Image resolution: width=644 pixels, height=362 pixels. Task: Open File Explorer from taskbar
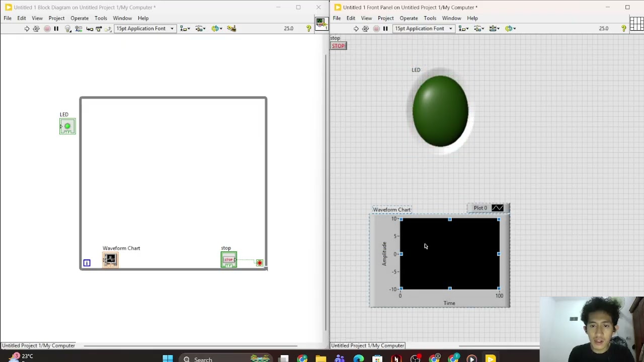coord(321,359)
